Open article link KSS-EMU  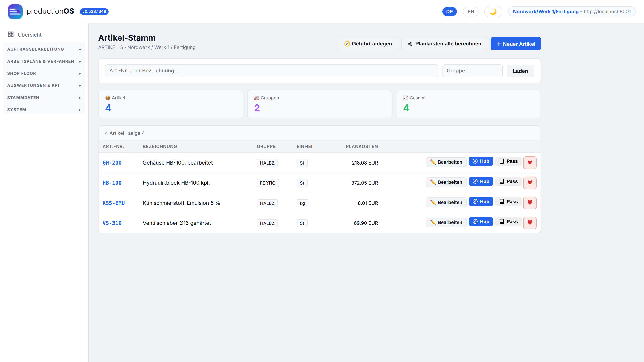(114, 203)
